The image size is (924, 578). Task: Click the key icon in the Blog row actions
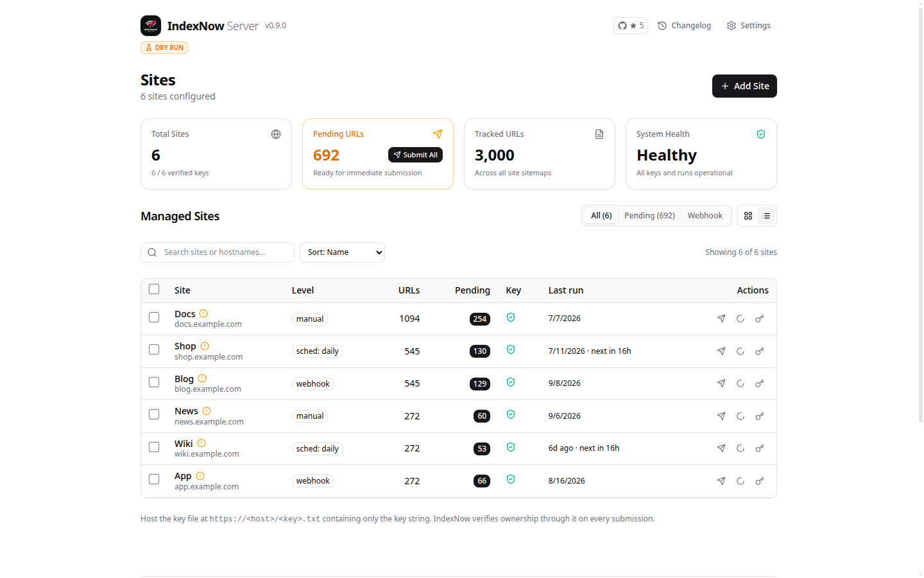760,383
